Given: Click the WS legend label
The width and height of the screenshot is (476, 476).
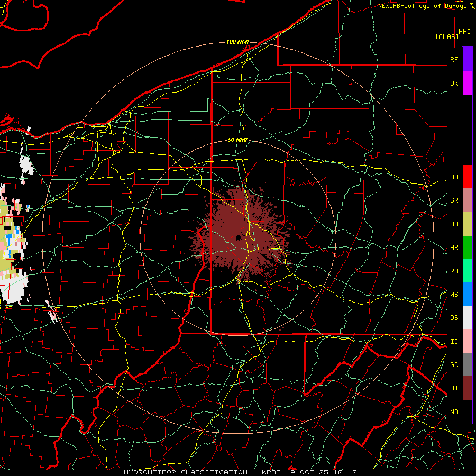Looking at the screenshot, I should pos(454,295).
